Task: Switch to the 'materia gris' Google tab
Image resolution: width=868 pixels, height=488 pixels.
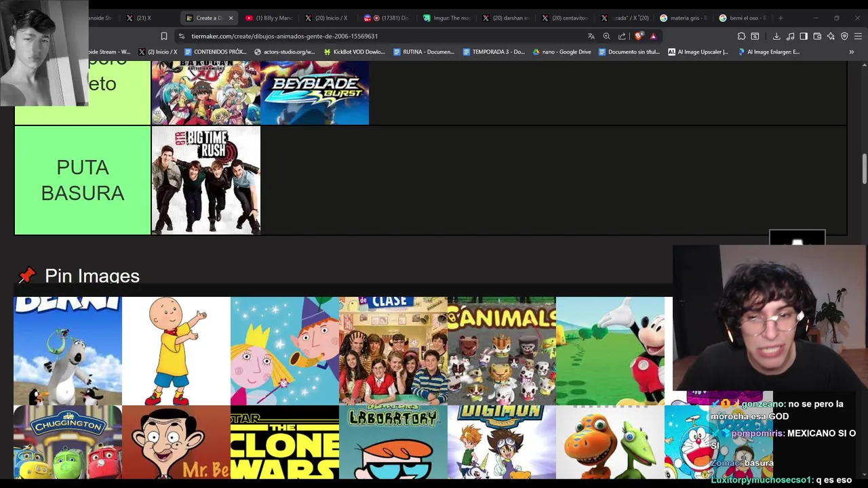Action: coord(684,18)
